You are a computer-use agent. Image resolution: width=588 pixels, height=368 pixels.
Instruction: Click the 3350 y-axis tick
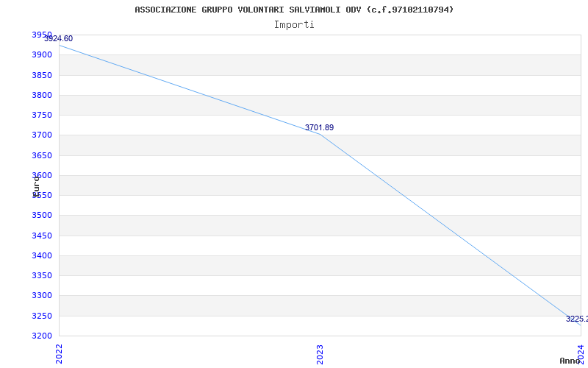[42, 275]
